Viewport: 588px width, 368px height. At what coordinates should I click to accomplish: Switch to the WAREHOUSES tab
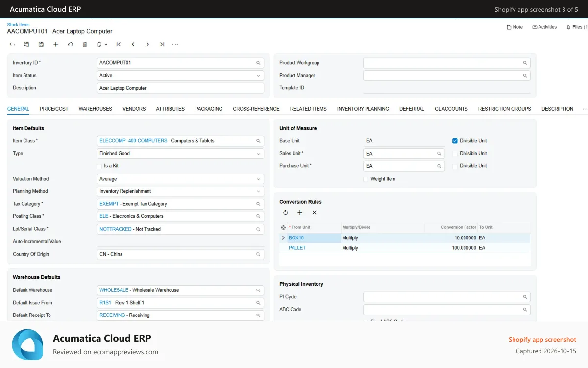pos(96,109)
